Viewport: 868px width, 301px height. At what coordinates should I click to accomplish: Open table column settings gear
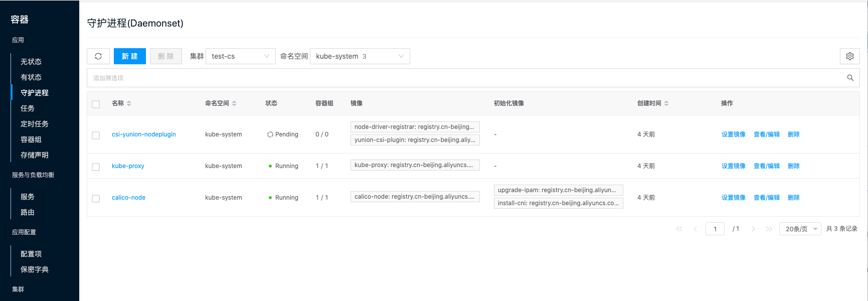click(x=849, y=56)
